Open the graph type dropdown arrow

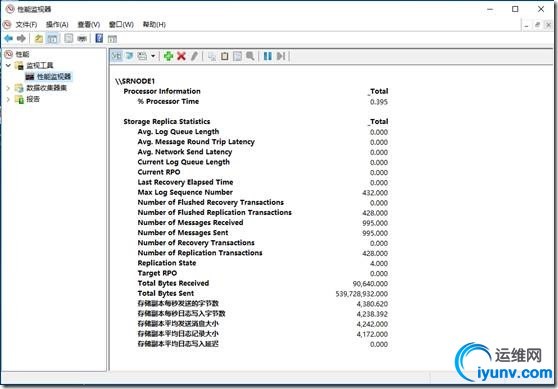click(x=153, y=56)
